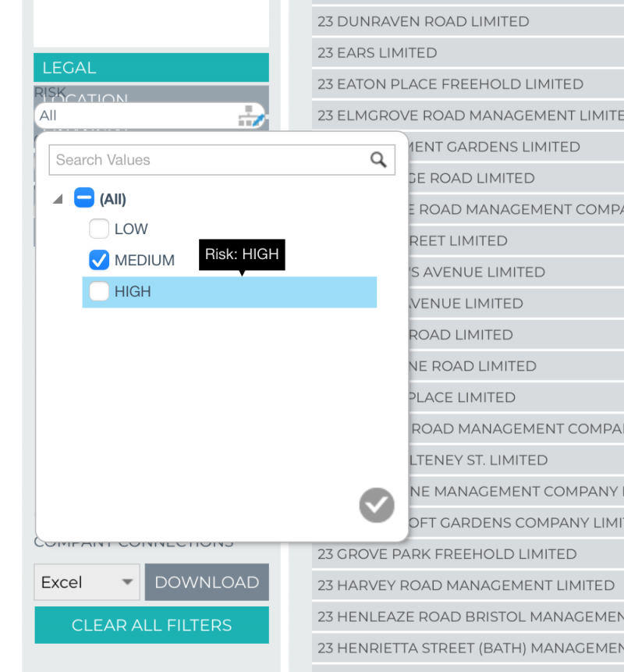Collapse the (All) tree using its triangle
Screen dimensions: 624x672
[x=56, y=197]
